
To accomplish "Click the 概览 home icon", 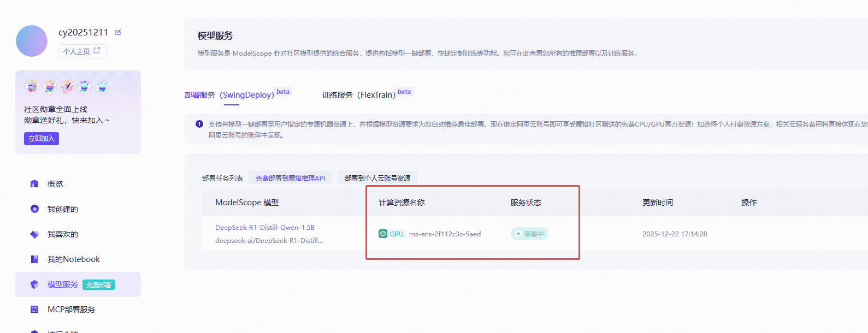I will tap(34, 184).
